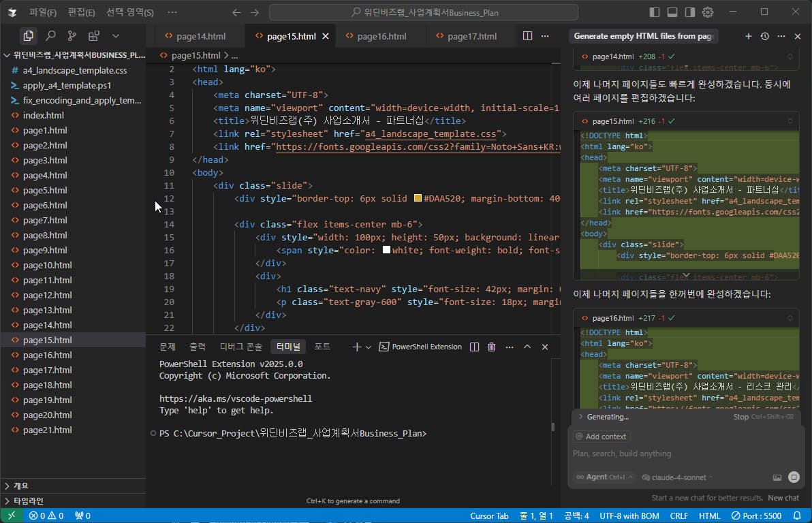Stop the generation in chat
812x523 pixels.
[x=764, y=417]
